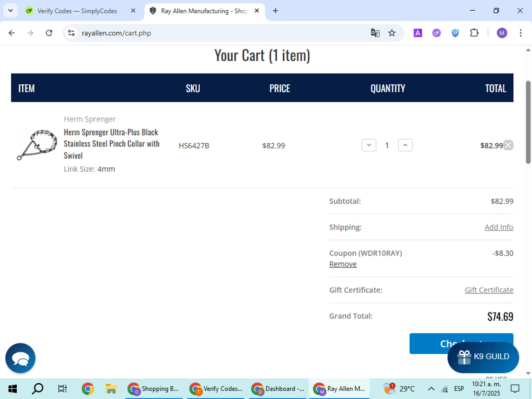532x399 pixels.
Task: Click the Subtotal $82.99 value
Action: coord(502,201)
